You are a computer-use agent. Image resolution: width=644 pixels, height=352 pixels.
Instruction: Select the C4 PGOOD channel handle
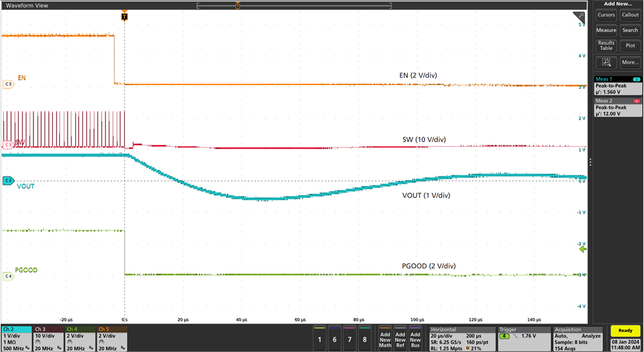[x=8, y=276]
